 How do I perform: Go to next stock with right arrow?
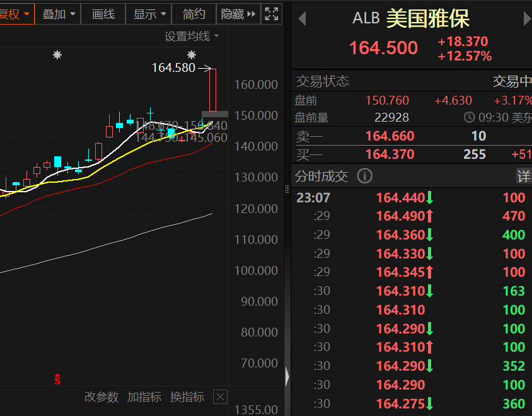[x=527, y=19]
